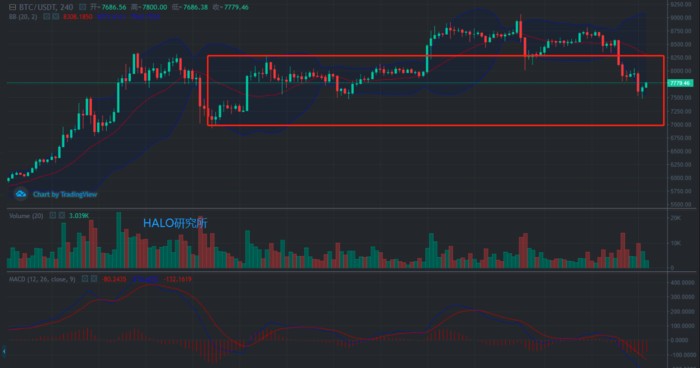The image size is (700, 368).
Task: Click the 20K volume axis label
Action: point(675,218)
